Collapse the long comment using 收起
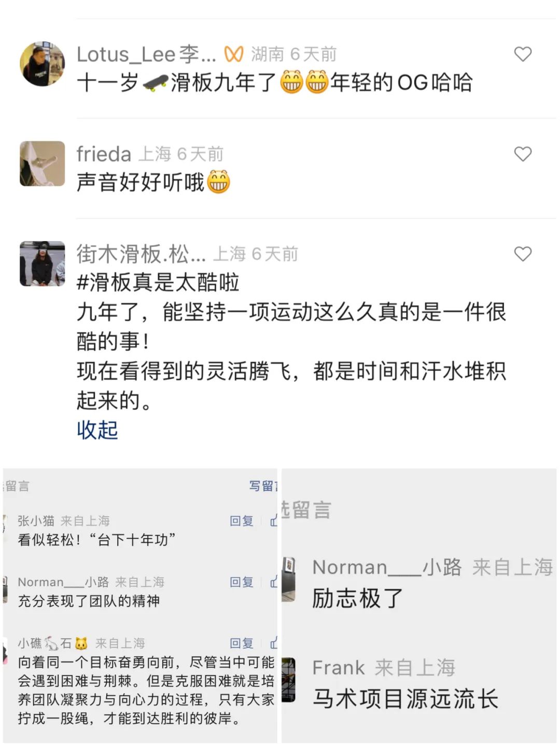 coord(97,430)
